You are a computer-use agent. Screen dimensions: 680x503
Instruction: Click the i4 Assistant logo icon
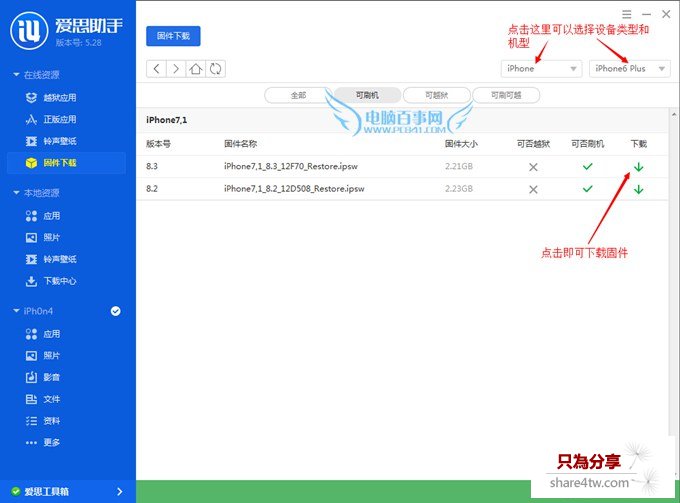29,30
